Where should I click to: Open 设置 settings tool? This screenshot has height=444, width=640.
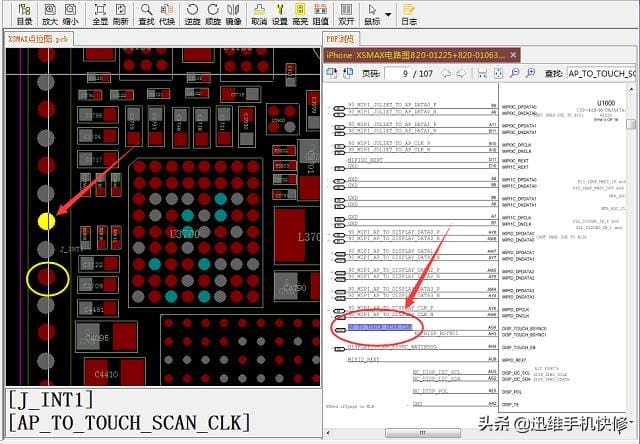click(x=280, y=14)
